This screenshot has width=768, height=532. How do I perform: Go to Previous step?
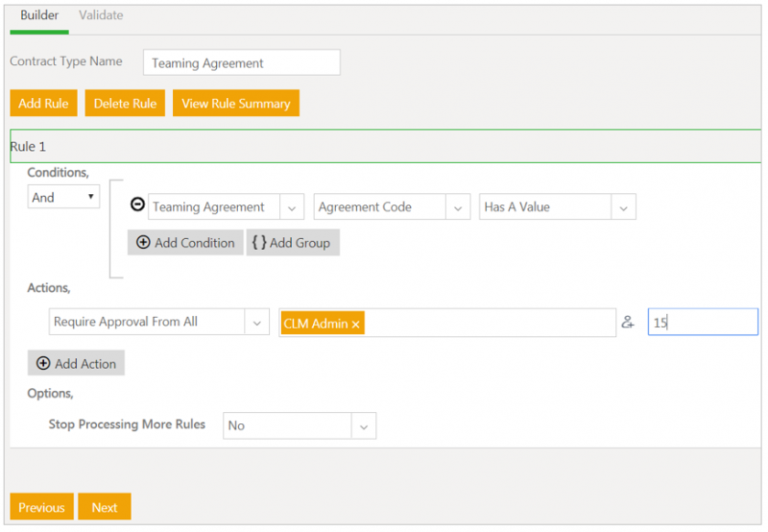point(41,507)
